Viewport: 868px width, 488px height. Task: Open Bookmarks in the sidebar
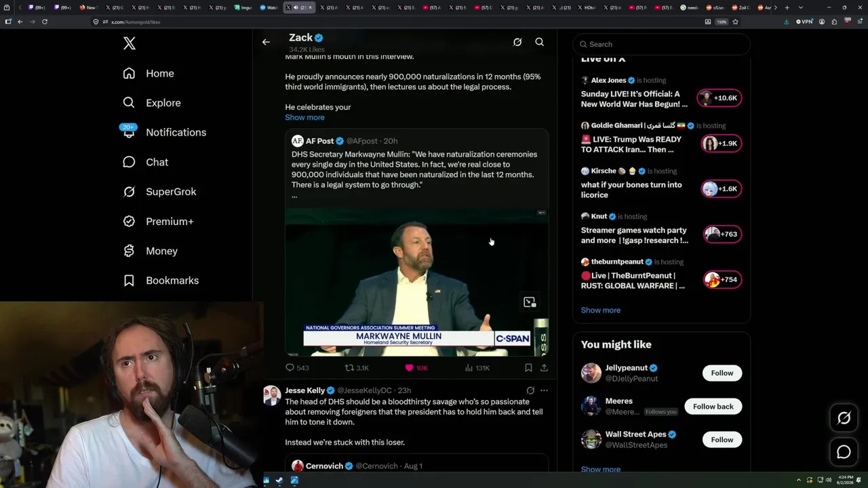coord(161,281)
